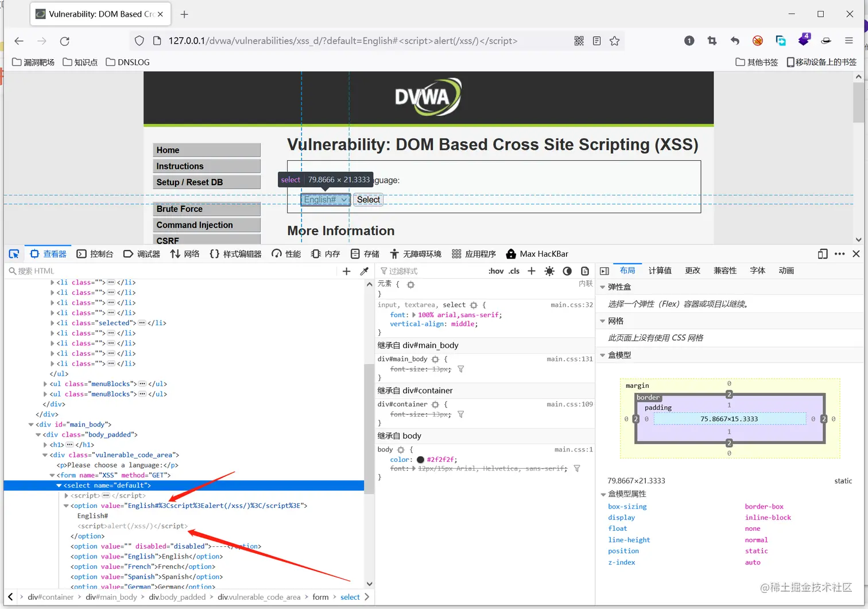Go back with browser back arrow
This screenshot has height=609, width=868.
coord(19,41)
